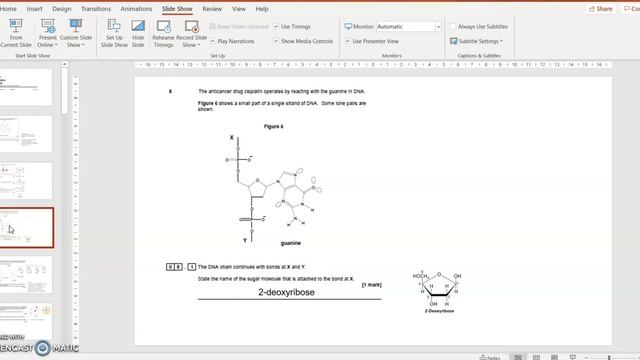
Task: Select the third slide thumbnail
Action: pos(25,181)
